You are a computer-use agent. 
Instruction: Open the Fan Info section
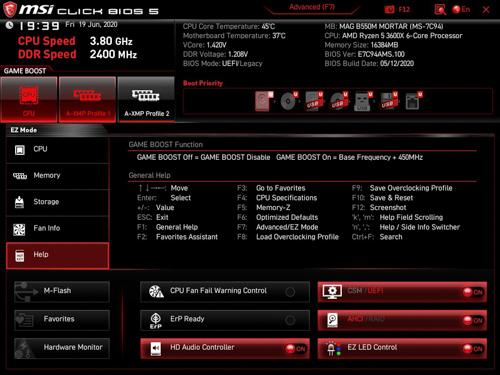coord(57,229)
